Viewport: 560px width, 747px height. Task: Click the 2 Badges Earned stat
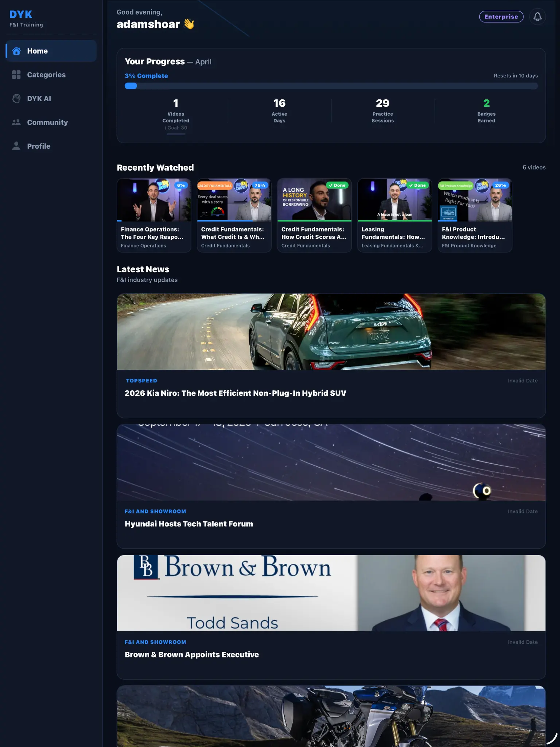pos(486,111)
